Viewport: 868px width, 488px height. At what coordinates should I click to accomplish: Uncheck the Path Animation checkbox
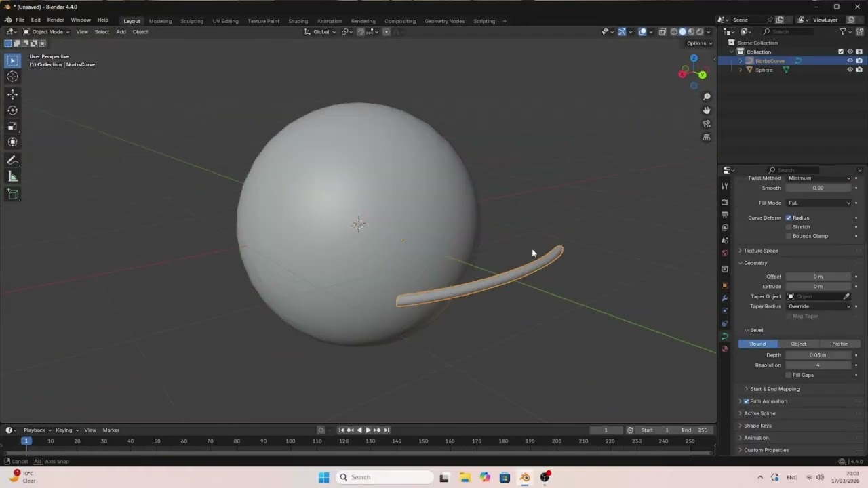[x=747, y=401]
